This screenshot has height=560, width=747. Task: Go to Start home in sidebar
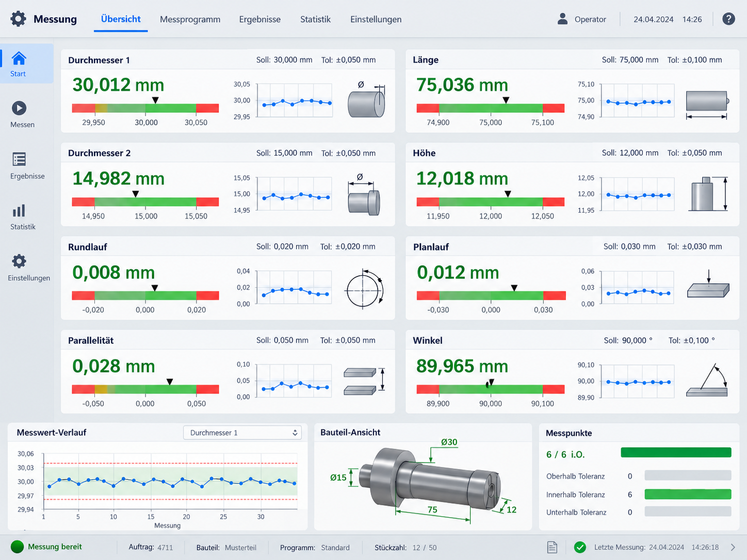pyautogui.click(x=19, y=58)
